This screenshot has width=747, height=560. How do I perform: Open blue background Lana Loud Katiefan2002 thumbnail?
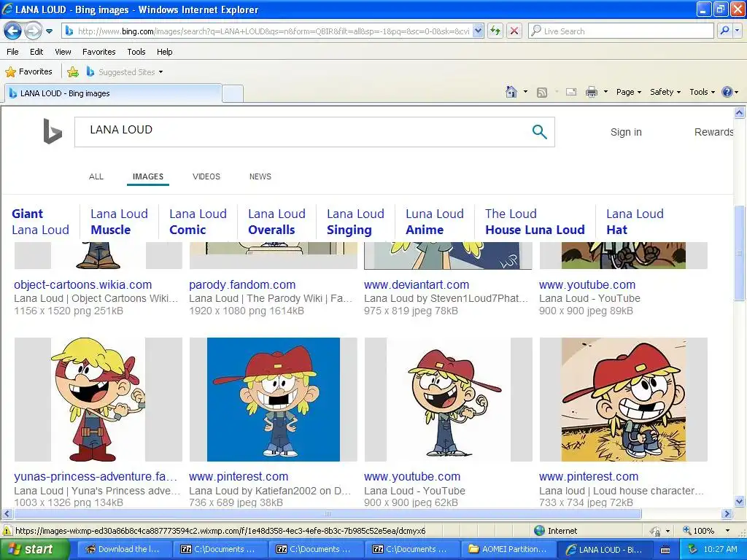(x=273, y=399)
